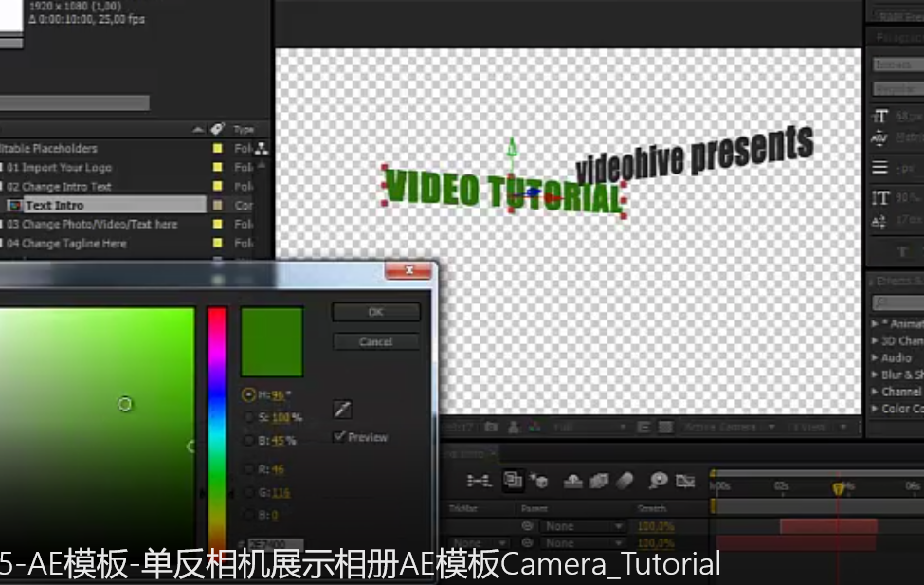This screenshot has width=924, height=585.
Task: Switch to the Paragraph panel tab
Action: 900,38
